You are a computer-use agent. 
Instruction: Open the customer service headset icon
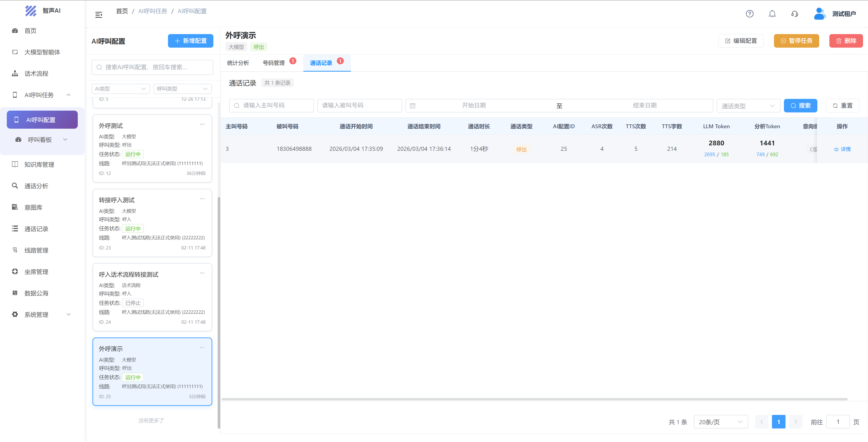[795, 14]
